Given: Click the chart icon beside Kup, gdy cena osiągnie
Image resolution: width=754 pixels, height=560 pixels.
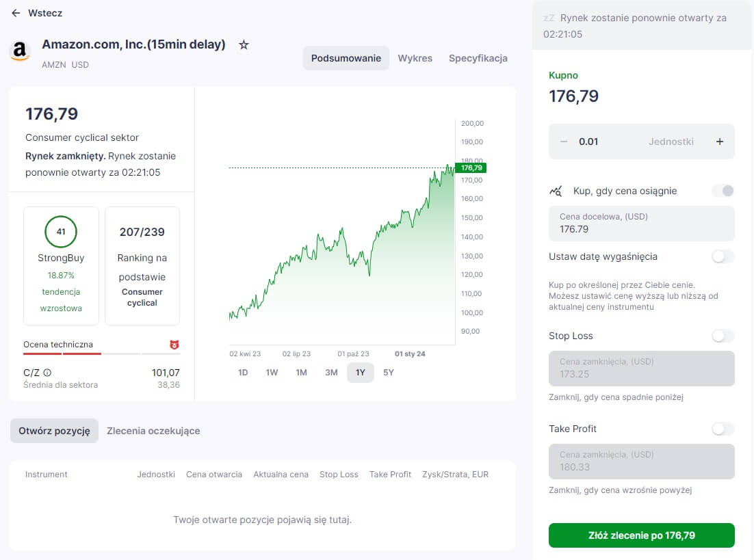Looking at the screenshot, I should pos(556,191).
